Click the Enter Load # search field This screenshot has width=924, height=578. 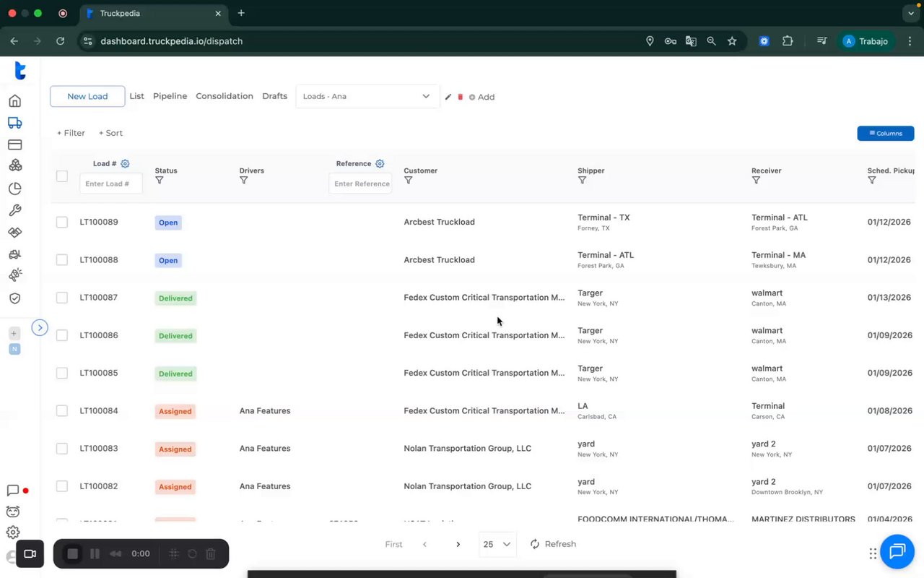(x=110, y=184)
